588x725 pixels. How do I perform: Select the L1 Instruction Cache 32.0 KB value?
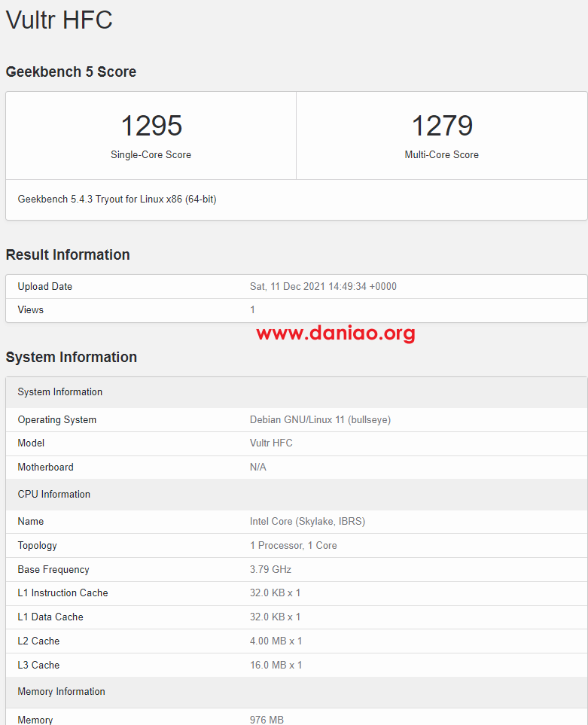click(x=275, y=592)
